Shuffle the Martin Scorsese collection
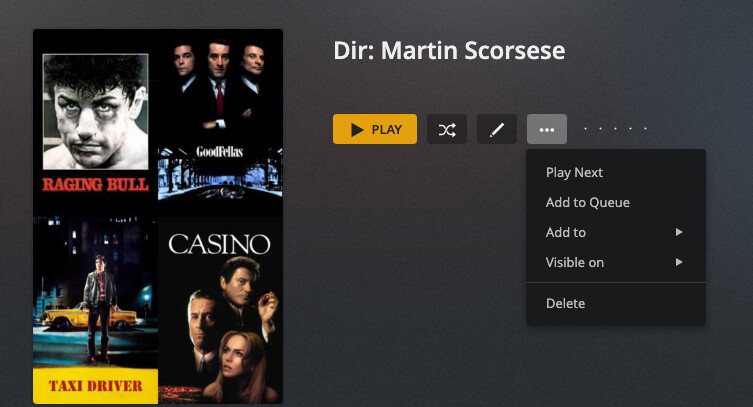Viewport: 753px width, 407px height. [x=447, y=129]
